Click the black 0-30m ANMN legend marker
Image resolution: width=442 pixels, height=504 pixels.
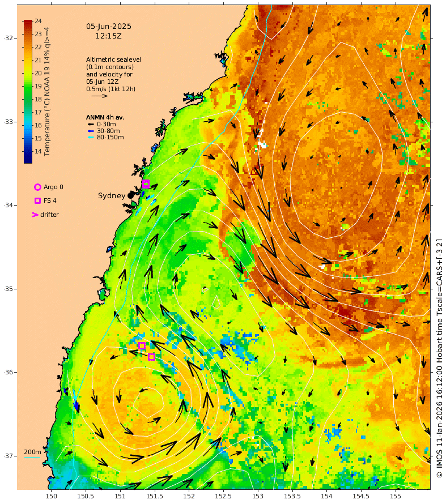(91, 124)
